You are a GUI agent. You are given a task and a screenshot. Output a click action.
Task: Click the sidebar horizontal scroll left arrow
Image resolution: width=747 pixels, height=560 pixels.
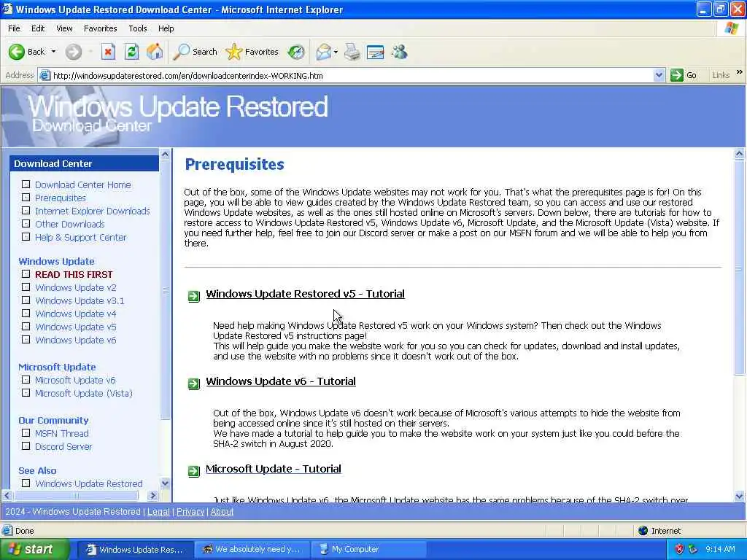click(7, 496)
